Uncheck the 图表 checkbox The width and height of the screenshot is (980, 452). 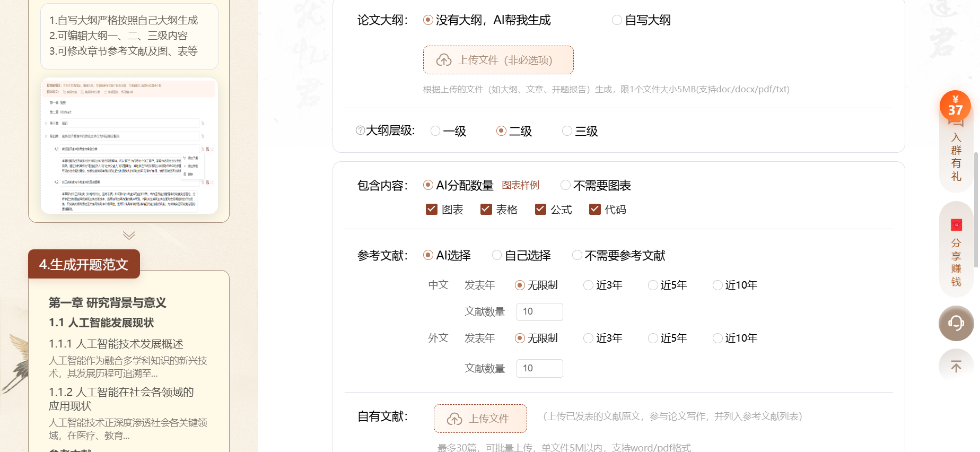pyautogui.click(x=432, y=210)
